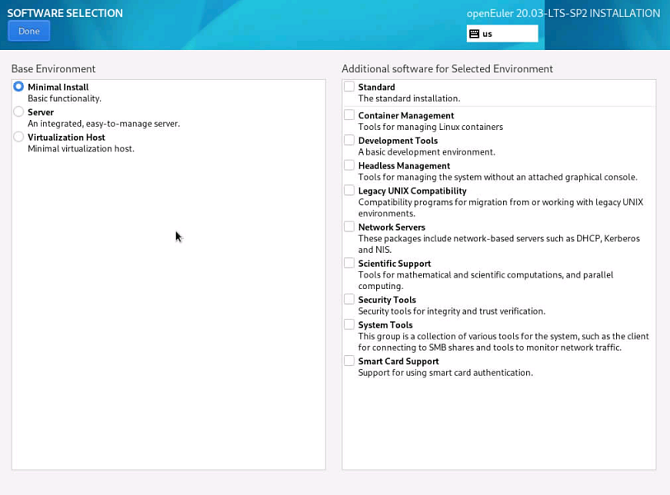This screenshot has width=670, height=495.
Task: Check the System Tools option
Action: 349,324
